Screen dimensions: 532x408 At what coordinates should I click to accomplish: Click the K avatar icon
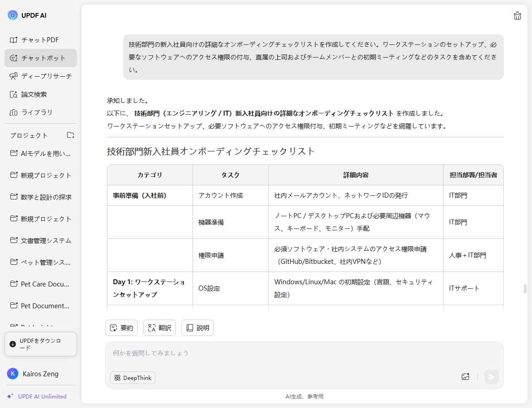pos(13,374)
